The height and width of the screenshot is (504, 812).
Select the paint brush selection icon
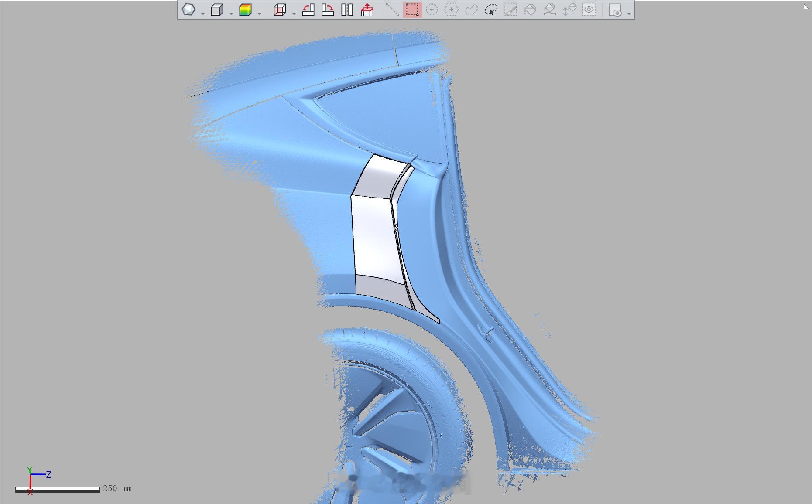coord(510,10)
